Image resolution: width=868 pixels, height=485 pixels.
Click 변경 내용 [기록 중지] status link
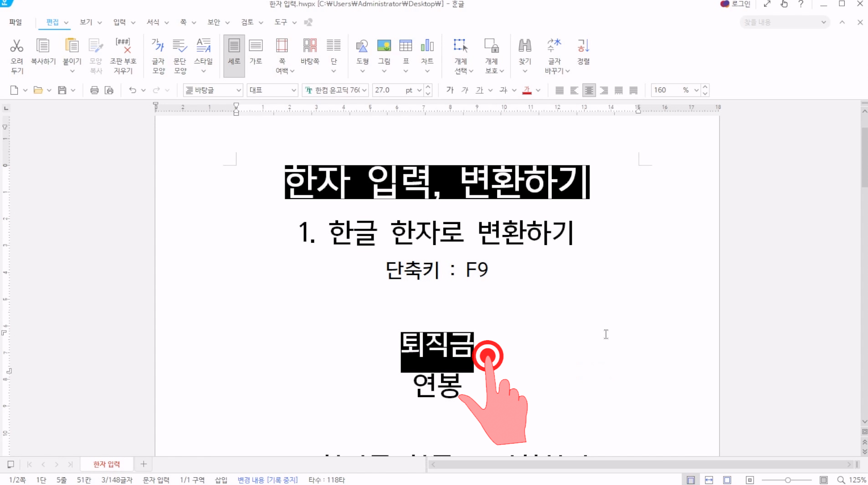[x=267, y=480]
